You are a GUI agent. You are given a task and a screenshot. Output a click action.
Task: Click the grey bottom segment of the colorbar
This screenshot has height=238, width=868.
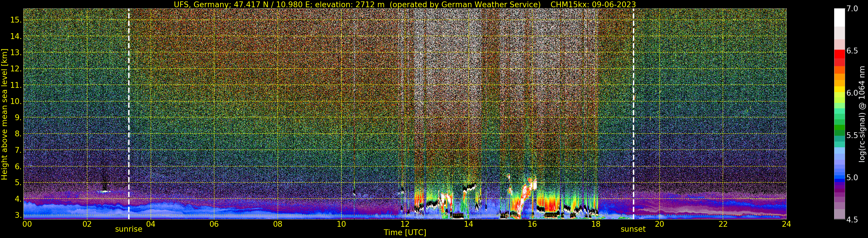839,214
